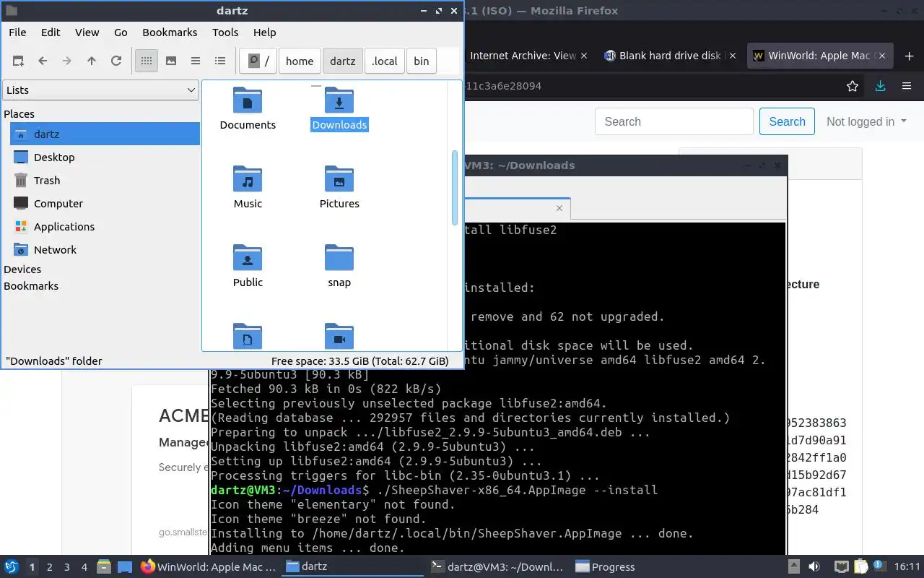The height and width of the screenshot is (578, 924).
Task: Select the Public folder icon
Action: (x=248, y=258)
